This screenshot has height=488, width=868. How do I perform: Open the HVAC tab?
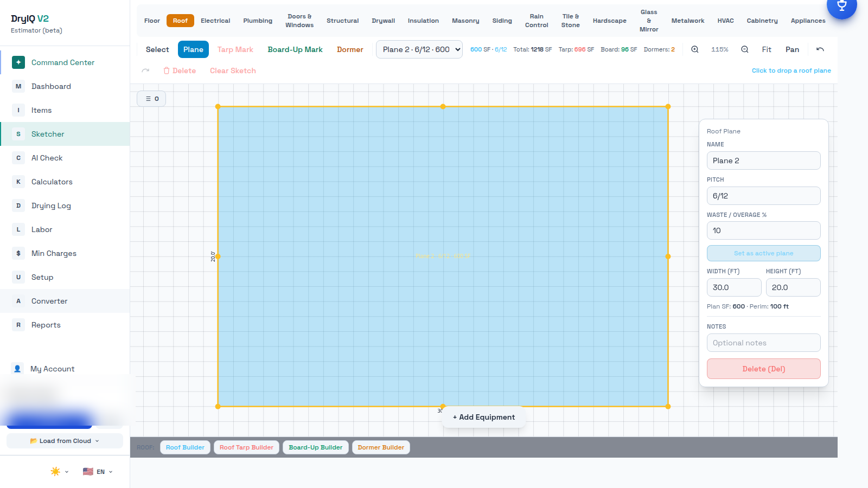tap(725, 21)
